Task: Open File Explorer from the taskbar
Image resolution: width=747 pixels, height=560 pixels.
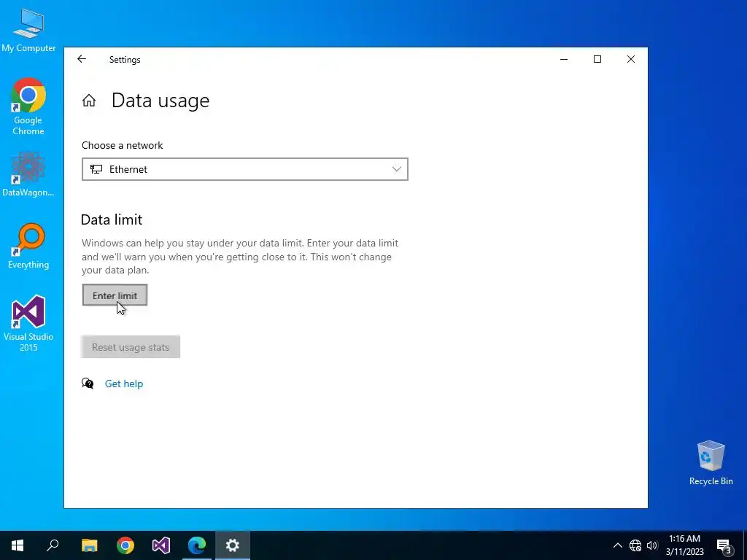Action: point(89,545)
